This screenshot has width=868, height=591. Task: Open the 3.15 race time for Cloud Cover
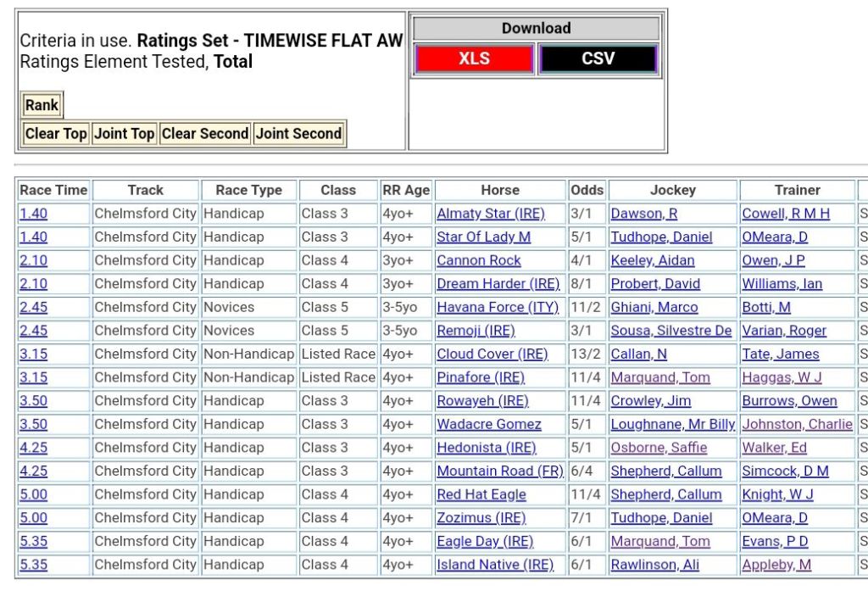coord(34,354)
